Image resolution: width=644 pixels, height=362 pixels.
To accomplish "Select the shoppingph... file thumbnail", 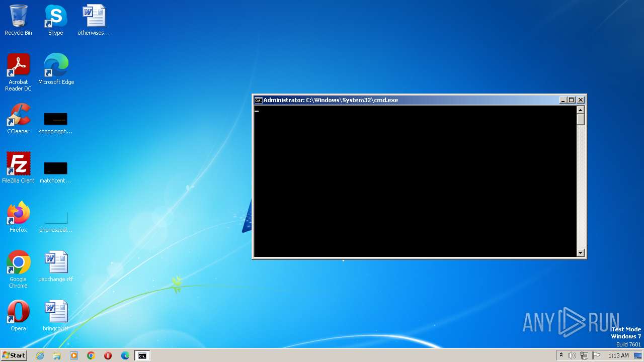I will tap(55, 123).
